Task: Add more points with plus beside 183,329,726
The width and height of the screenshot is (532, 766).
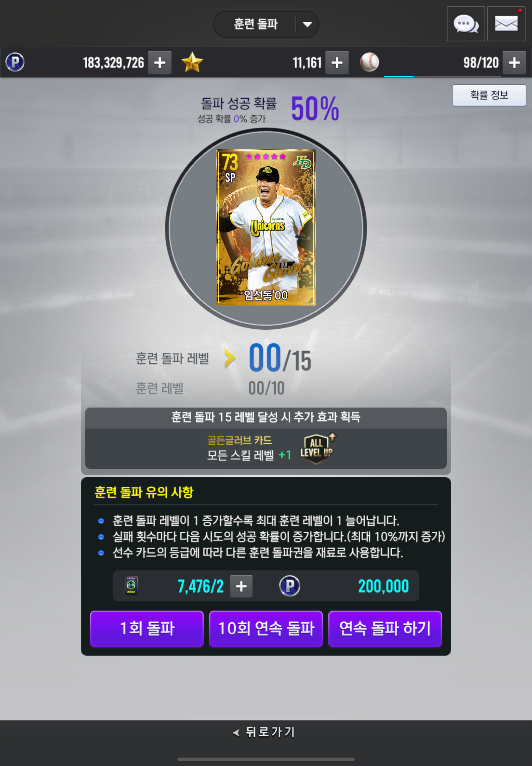Action: tap(160, 63)
